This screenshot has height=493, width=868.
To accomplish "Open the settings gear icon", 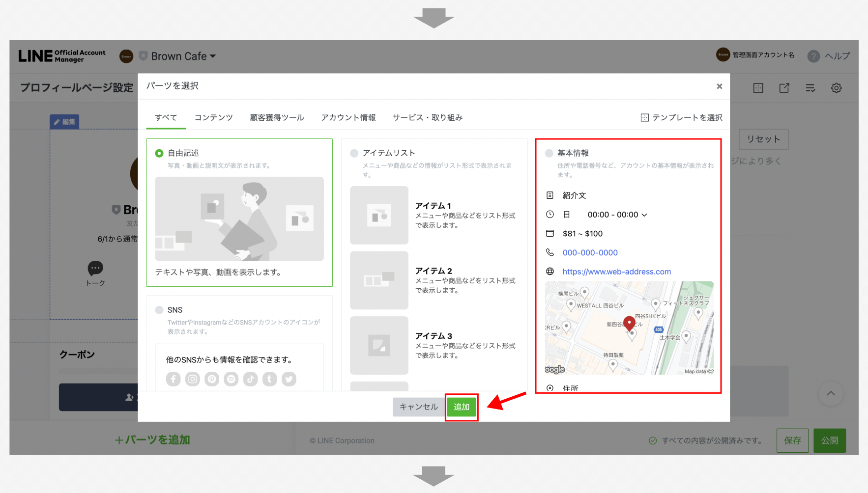I will pyautogui.click(x=836, y=88).
